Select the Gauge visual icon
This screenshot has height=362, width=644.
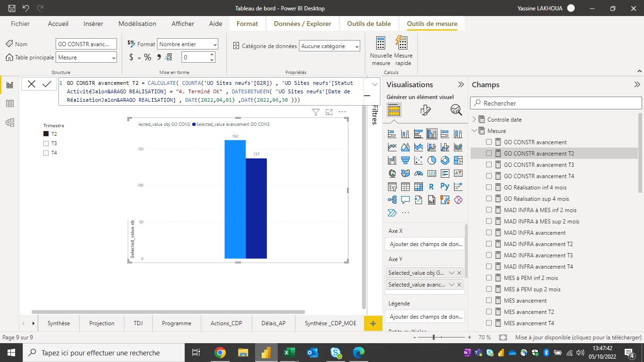click(x=419, y=173)
